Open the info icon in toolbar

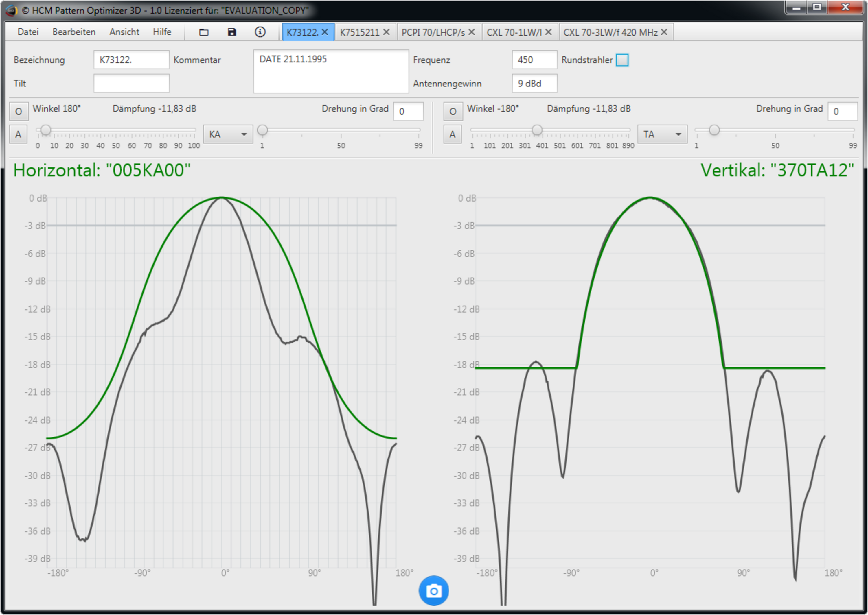pos(260,32)
